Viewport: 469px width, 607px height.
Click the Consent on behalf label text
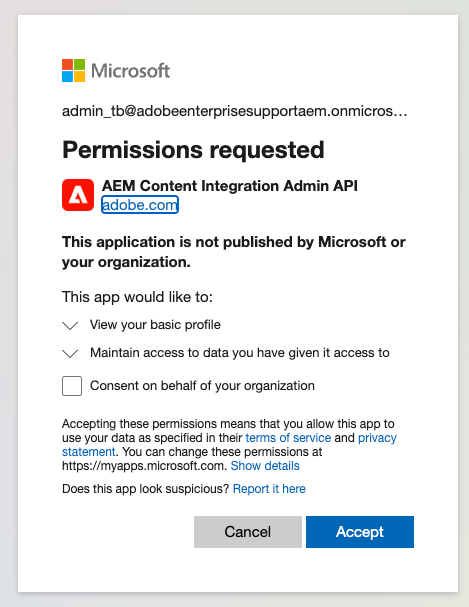pyautogui.click(x=202, y=386)
